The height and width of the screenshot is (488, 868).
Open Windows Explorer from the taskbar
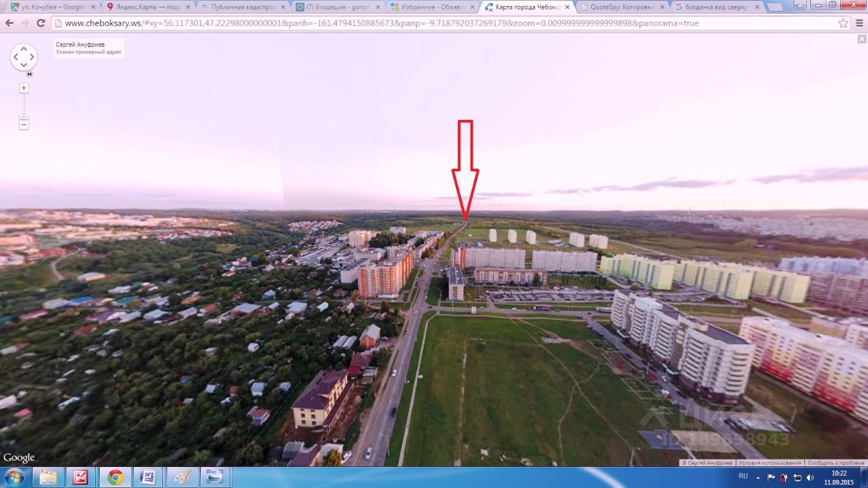[x=49, y=477]
